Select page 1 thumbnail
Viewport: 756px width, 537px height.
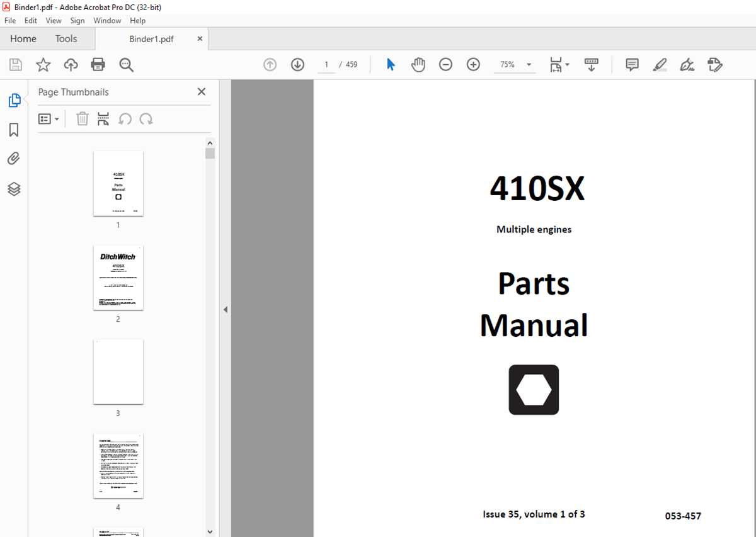[x=118, y=183]
